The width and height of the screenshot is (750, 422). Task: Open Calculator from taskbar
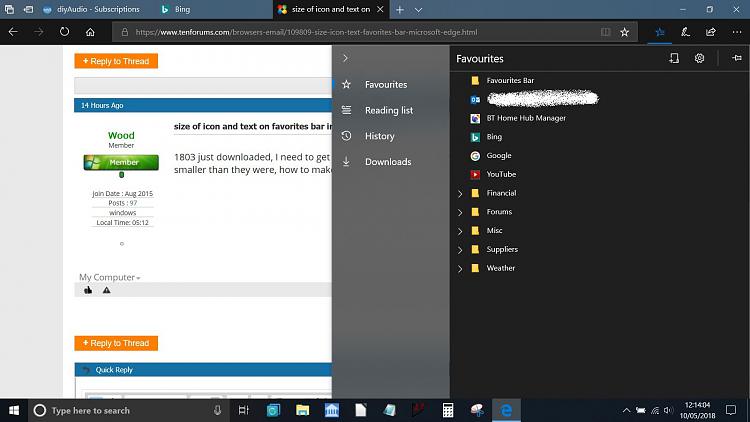448,410
